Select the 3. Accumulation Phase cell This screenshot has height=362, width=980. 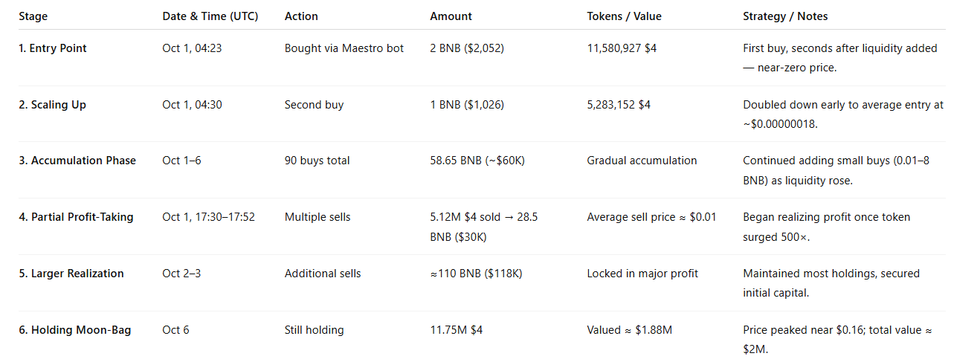tap(77, 161)
